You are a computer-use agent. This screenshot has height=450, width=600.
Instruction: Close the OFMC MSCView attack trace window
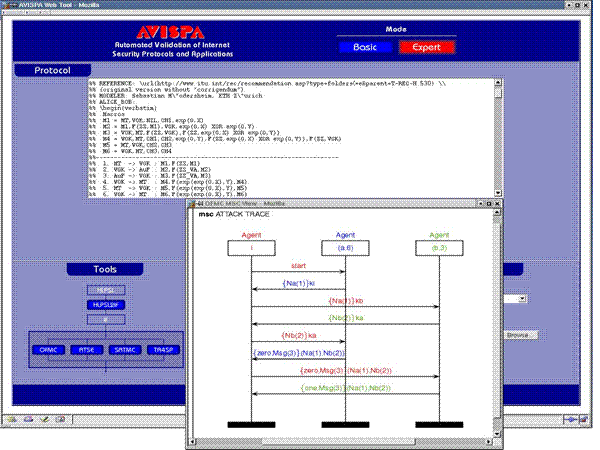coord(497,203)
